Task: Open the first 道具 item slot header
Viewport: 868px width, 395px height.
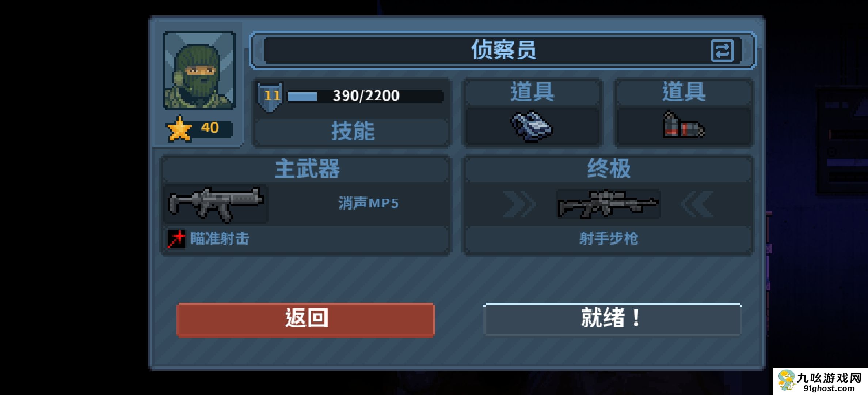Action: coord(532,92)
